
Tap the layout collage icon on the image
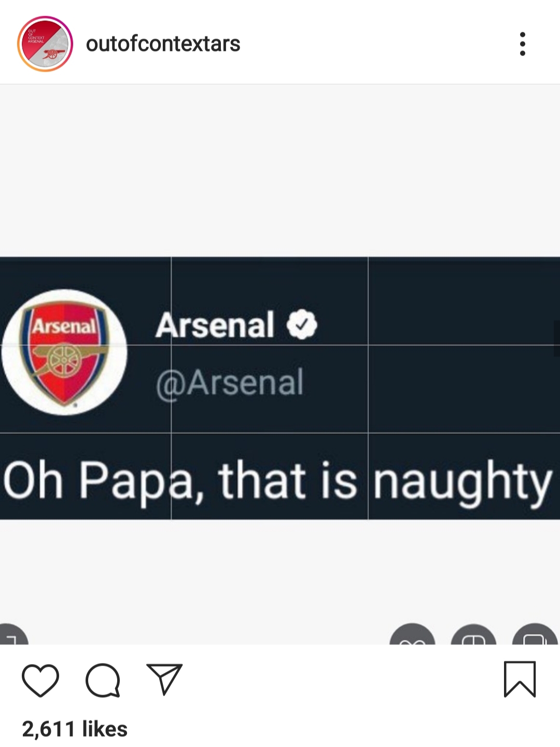click(473, 634)
